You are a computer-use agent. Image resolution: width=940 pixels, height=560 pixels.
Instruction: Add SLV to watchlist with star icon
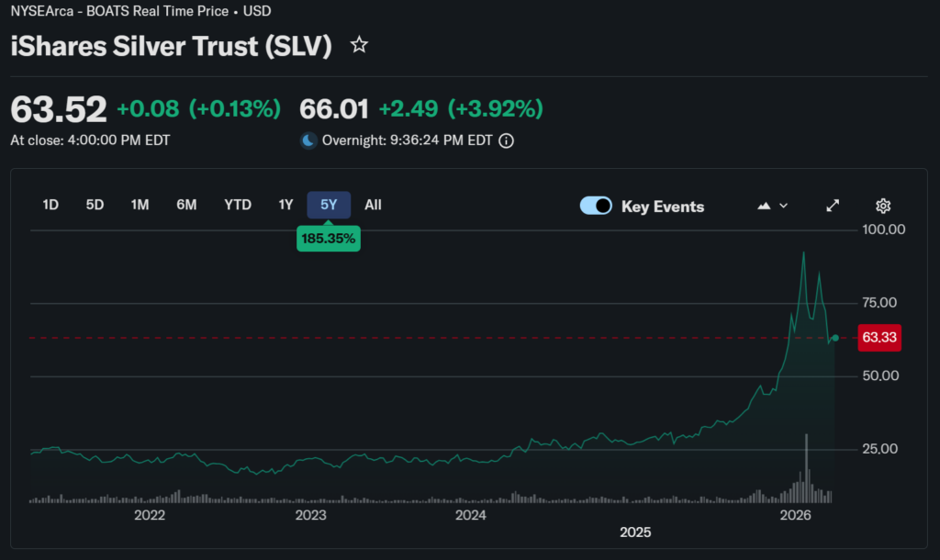point(359,45)
